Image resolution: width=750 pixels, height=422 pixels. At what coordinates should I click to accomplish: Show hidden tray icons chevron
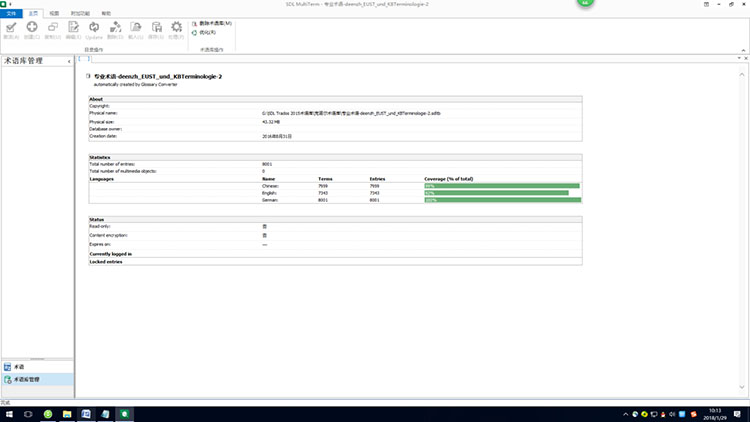tap(626, 414)
